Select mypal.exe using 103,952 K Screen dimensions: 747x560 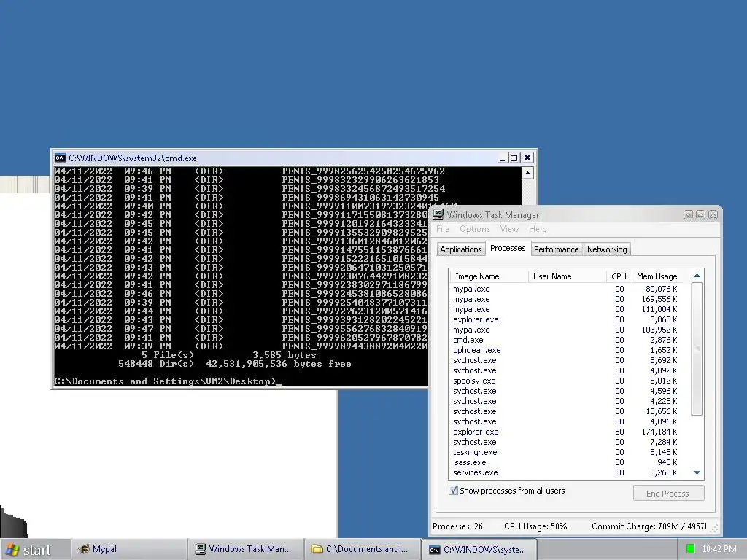click(x=566, y=330)
